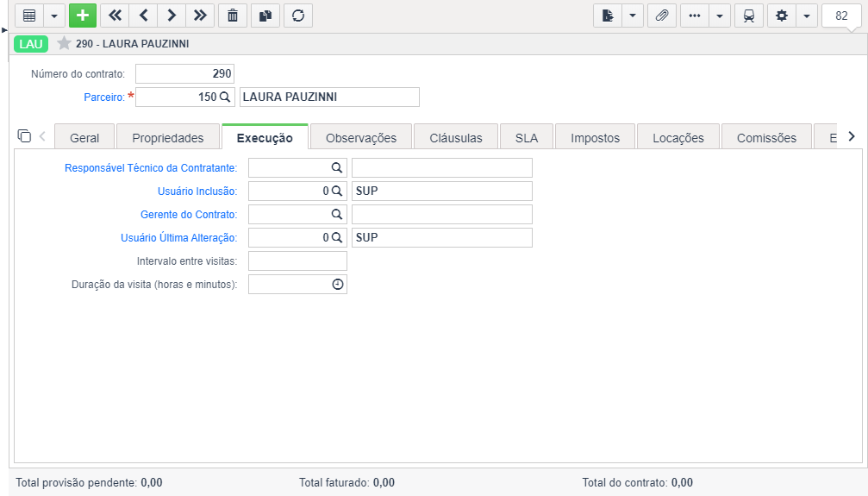Search Usuário Última Alteração with magnifier
The image size is (868, 496).
336,238
